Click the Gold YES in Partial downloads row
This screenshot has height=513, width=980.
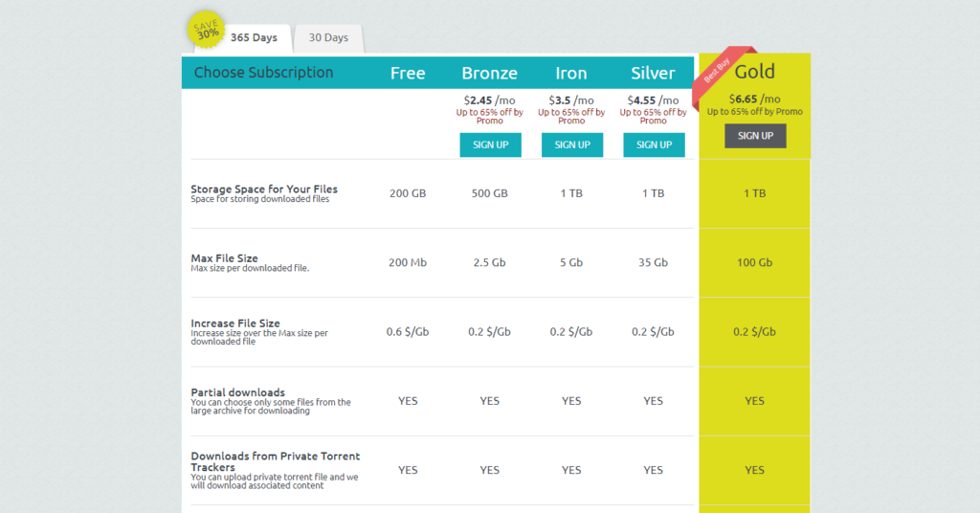(x=754, y=401)
